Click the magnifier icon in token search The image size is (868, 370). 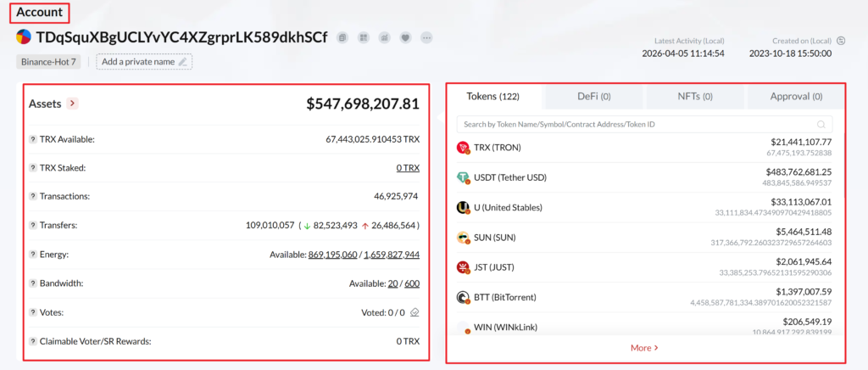coord(821,125)
